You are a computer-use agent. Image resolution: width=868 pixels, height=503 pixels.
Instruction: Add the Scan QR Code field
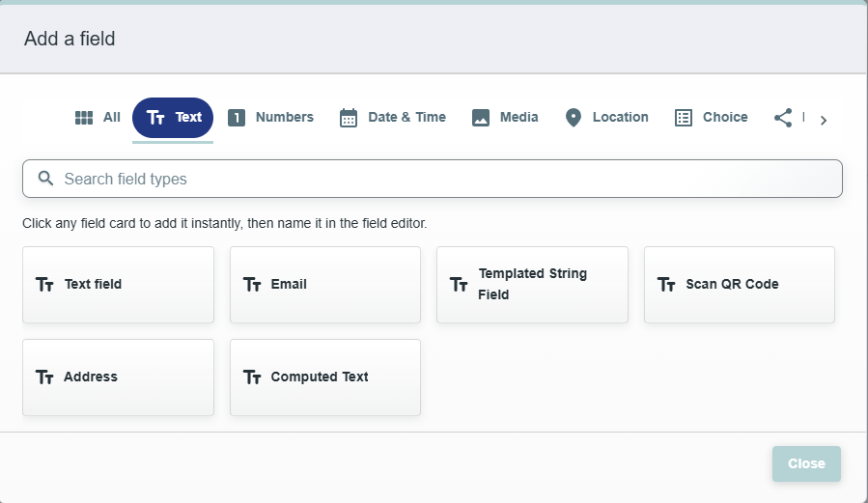(x=740, y=285)
